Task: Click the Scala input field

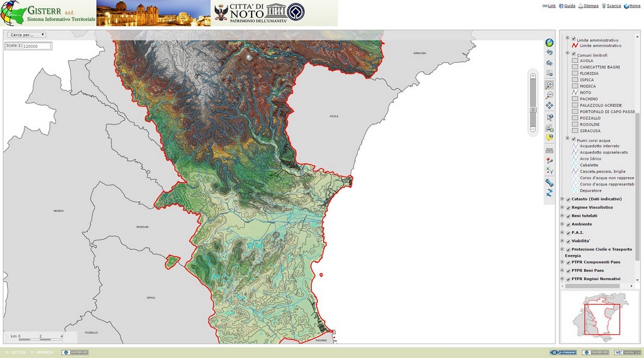Action: point(36,46)
